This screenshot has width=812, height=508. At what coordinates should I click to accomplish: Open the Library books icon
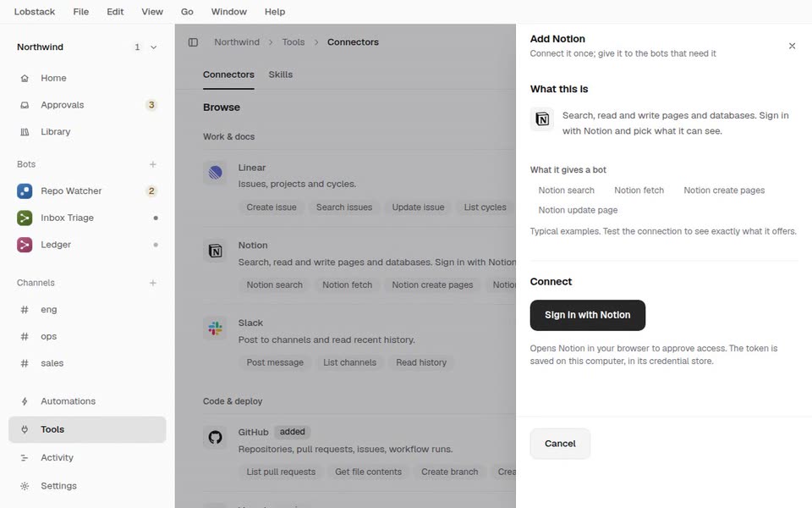pyautogui.click(x=25, y=132)
